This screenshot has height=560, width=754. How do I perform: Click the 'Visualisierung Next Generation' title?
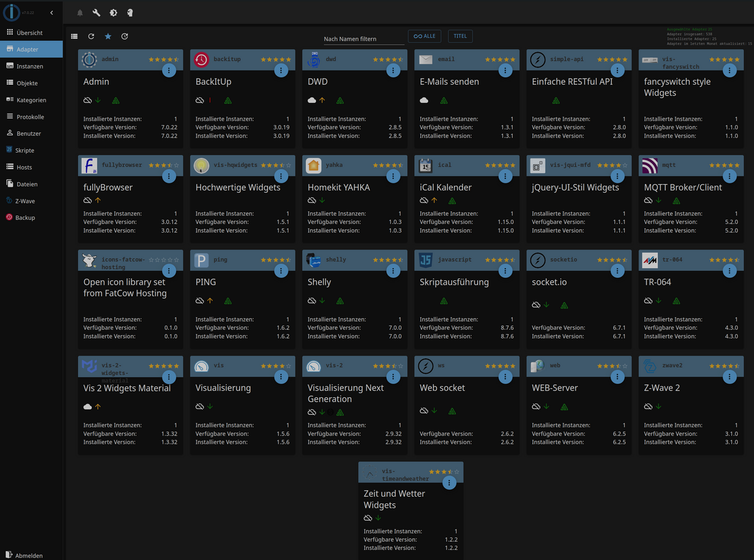(x=346, y=393)
